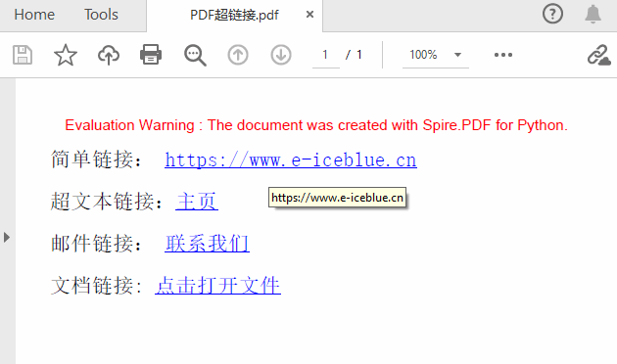Switch to the Tools tab
This screenshot has height=364, width=617.
point(101,15)
